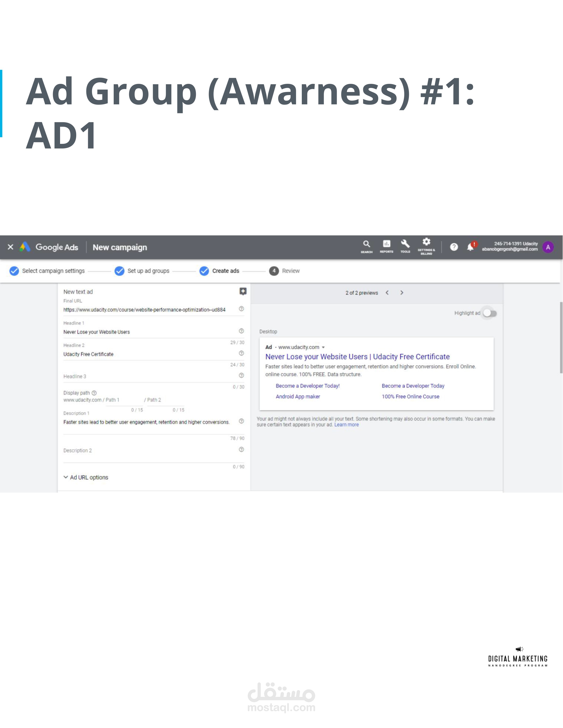
Task: Click help icon for Headline 2
Action: 242,353
